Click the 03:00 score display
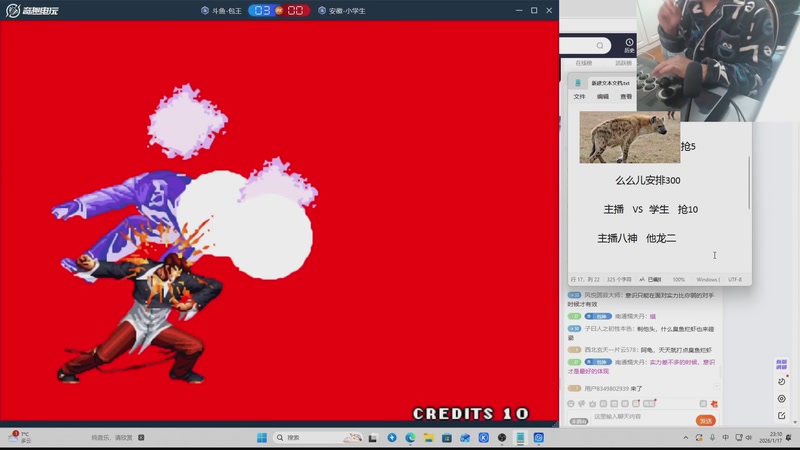 point(279,10)
